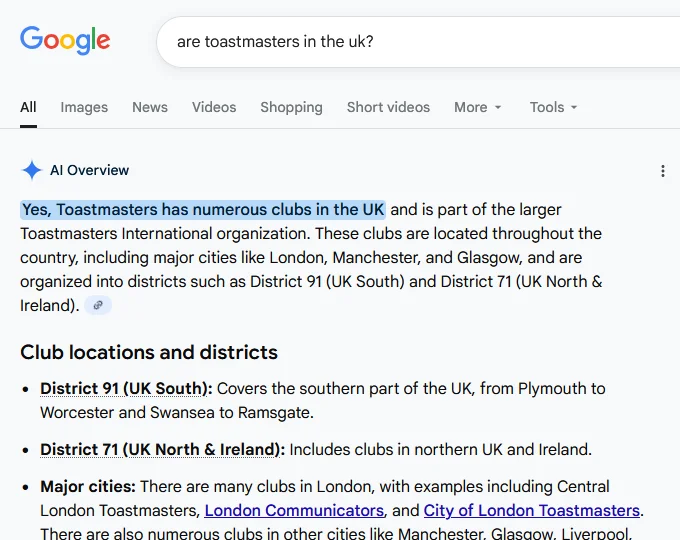Go to the Shopping tab

[x=291, y=107]
